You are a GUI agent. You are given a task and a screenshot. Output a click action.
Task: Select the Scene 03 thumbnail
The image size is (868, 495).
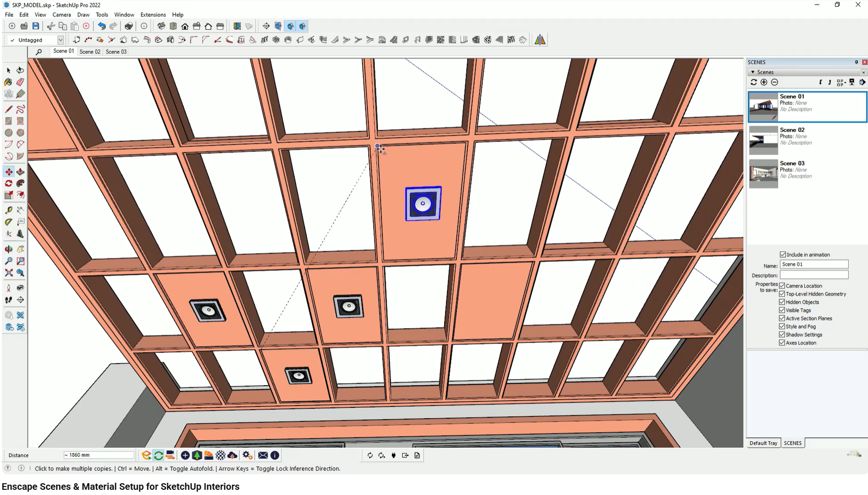[x=763, y=173]
